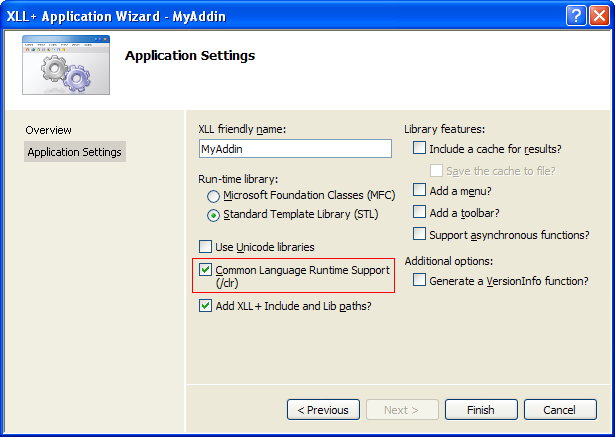This screenshot has height=437, width=615.
Task: Go back with the Previous button
Action: (x=323, y=410)
